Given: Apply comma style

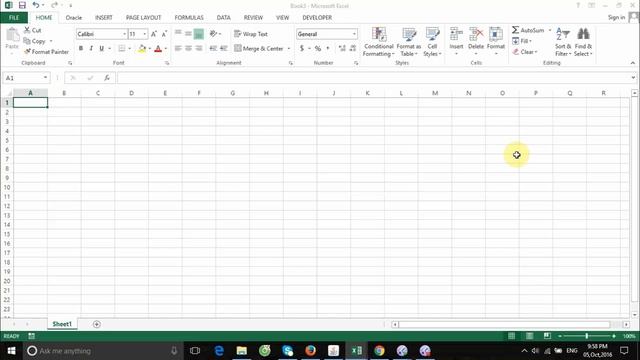Looking at the screenshot, I should 328,49.
